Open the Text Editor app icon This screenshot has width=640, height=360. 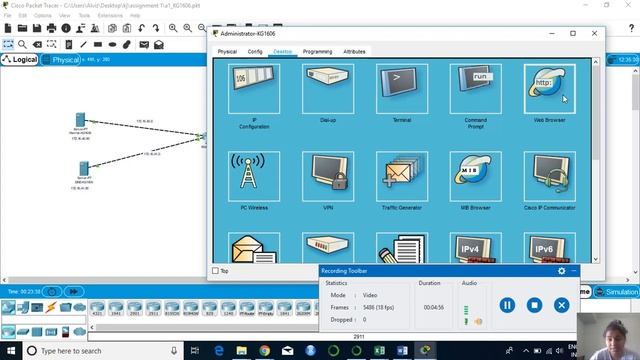pyautogui.click(x=402, y=248)
